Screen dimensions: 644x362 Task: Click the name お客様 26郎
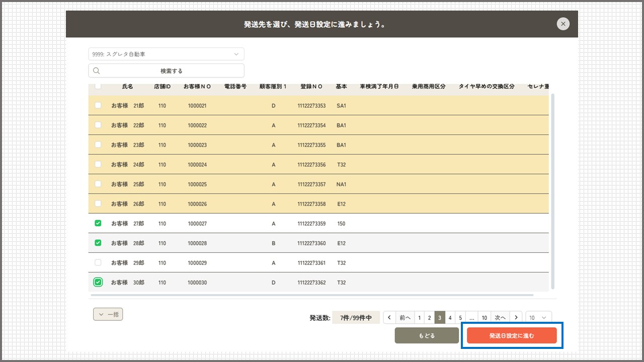128,204
